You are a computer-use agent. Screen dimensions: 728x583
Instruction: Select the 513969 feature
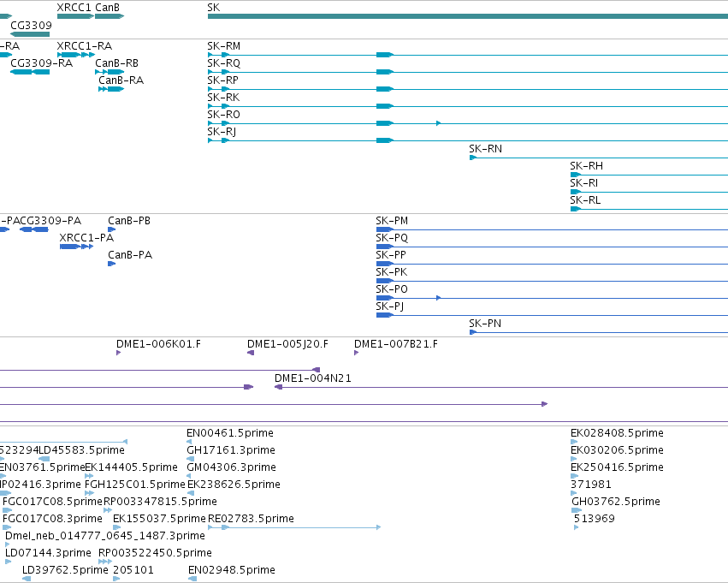point(577,527)
